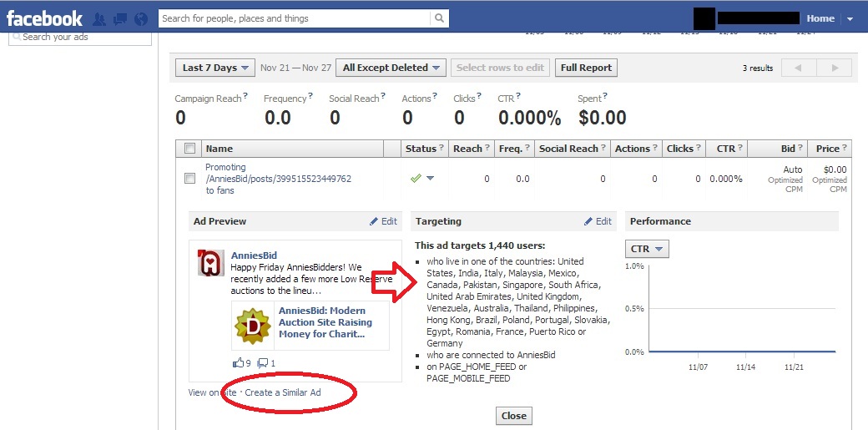Click the Full Report button

[x=586, y=68]
